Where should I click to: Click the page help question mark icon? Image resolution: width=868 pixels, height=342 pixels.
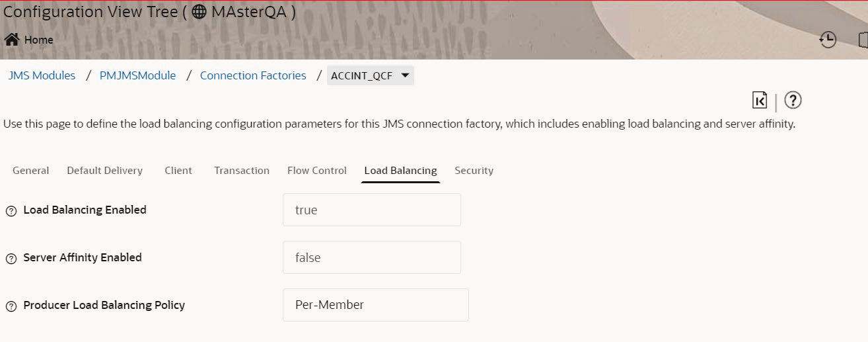793,100
